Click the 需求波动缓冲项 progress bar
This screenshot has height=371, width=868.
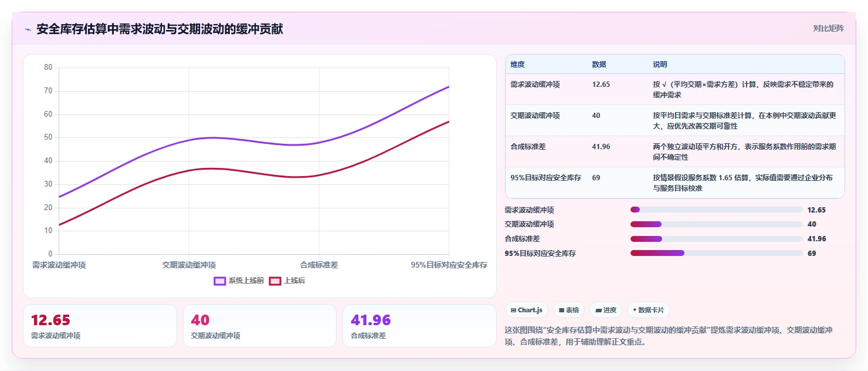pyautogui.click(x=716, y=210)
